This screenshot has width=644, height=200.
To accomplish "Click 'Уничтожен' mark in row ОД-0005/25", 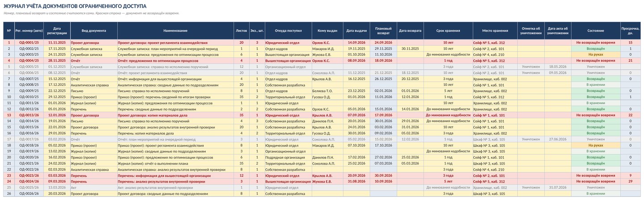I will (x=531, y=67).
